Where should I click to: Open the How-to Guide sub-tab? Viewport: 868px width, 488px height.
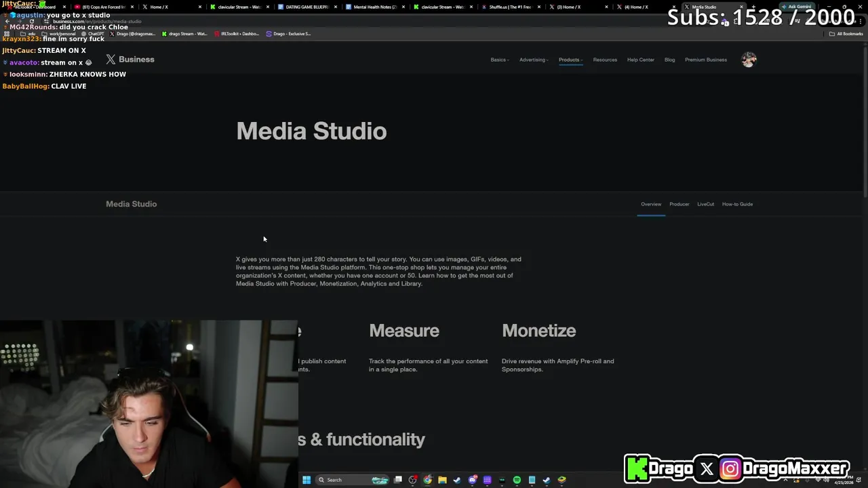tap(737, 204)
